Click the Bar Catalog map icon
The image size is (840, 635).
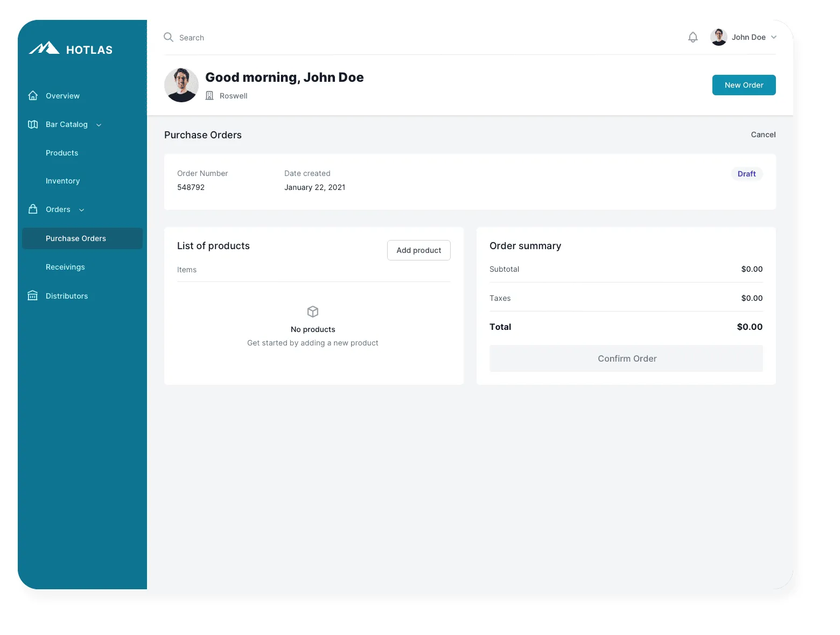point(33,124)
